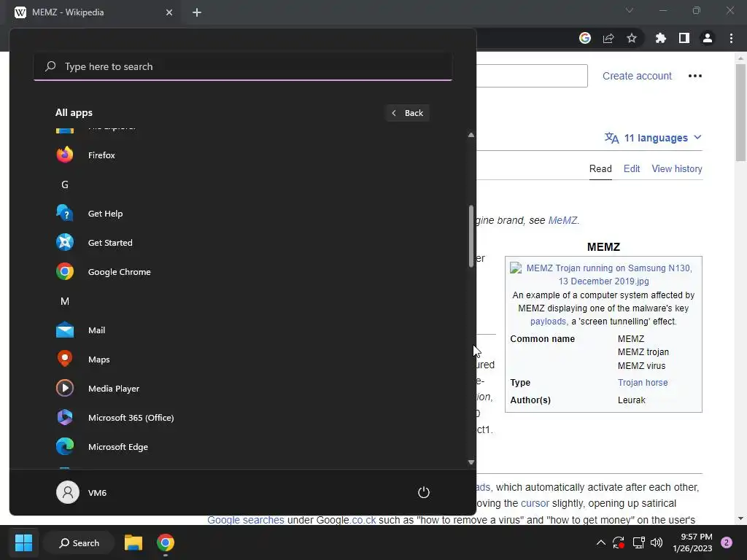This screenshot has height=560, width=747.
Task: Open the View history tab
Action: coord(677,168)
